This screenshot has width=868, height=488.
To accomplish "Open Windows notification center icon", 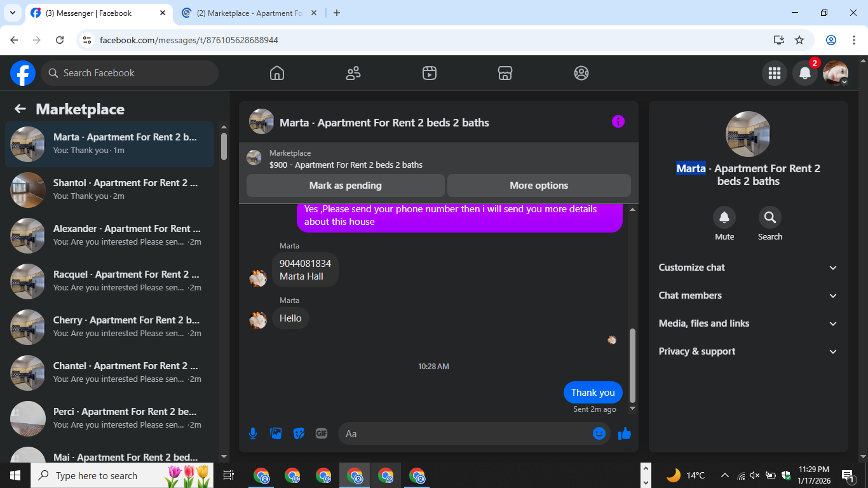I will click(848, 475).
